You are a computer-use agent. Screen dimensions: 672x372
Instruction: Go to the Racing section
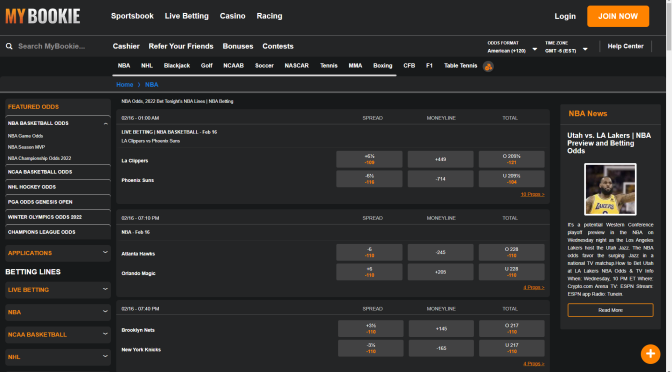[x=269, y=16]
